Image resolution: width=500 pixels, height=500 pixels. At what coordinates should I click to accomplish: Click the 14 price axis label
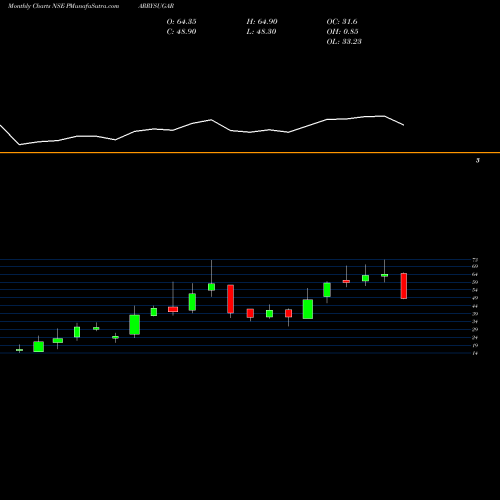475,353
